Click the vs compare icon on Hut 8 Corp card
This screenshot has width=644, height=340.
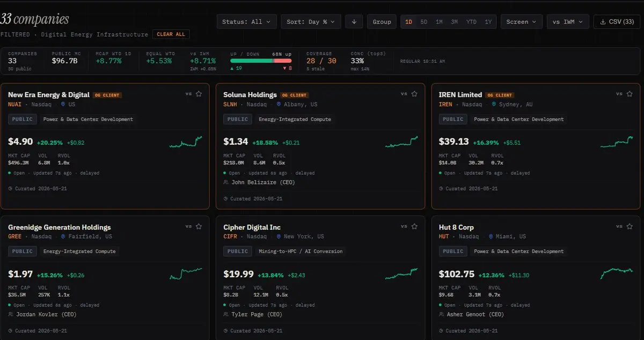pyautogui.click(x=619, y=226)
